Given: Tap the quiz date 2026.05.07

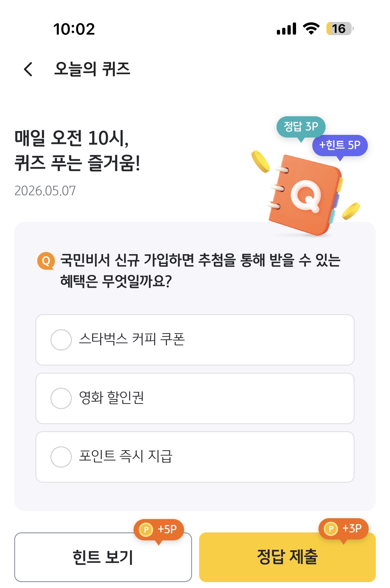Looking at the screenshot, I should pyautogui.click(x=45, y=191).
